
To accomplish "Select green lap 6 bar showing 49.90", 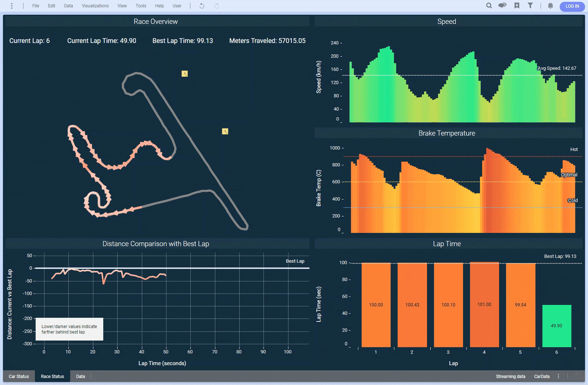I will click(x=557, y=326).
